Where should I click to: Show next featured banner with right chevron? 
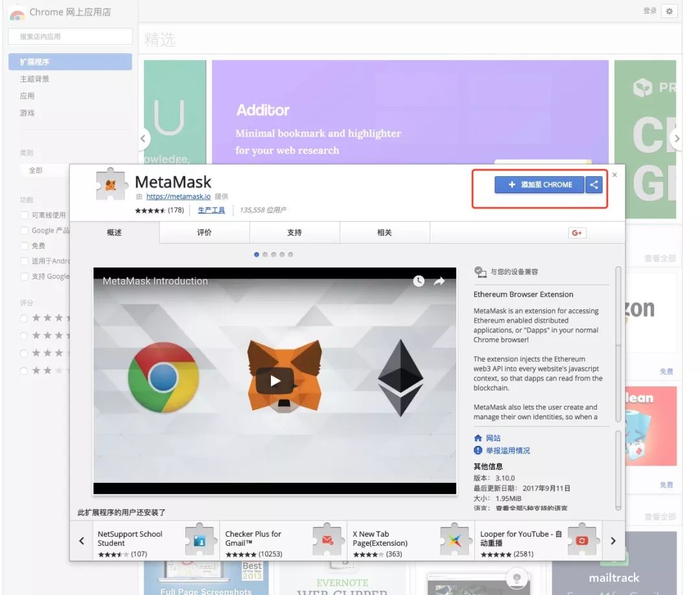click(677, 138)
